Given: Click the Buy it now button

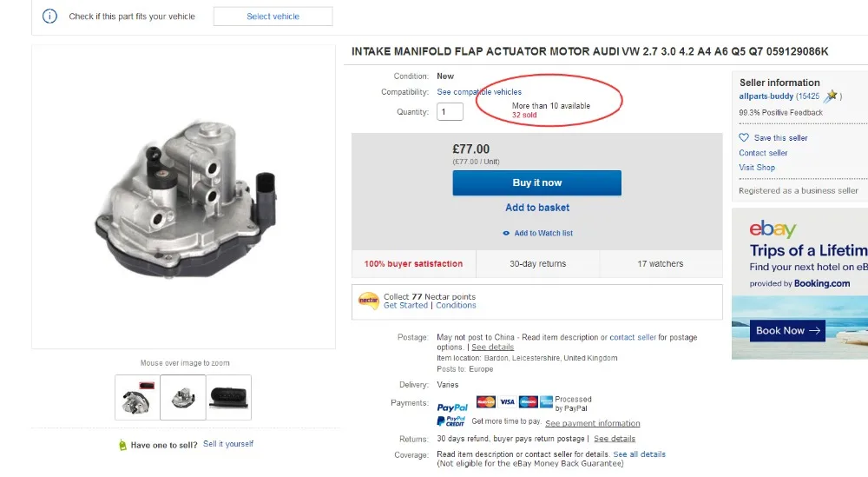Looking at the screenshot, I should (537, 182).
